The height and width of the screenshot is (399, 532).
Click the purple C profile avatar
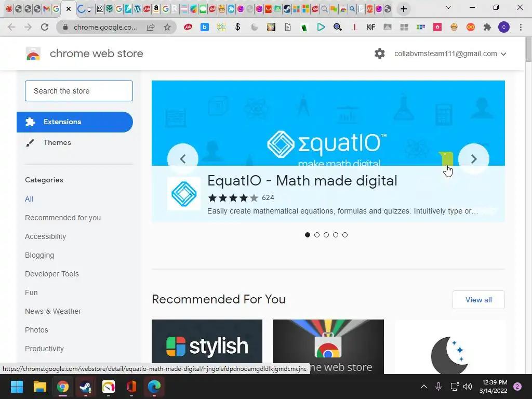point(504,27)
